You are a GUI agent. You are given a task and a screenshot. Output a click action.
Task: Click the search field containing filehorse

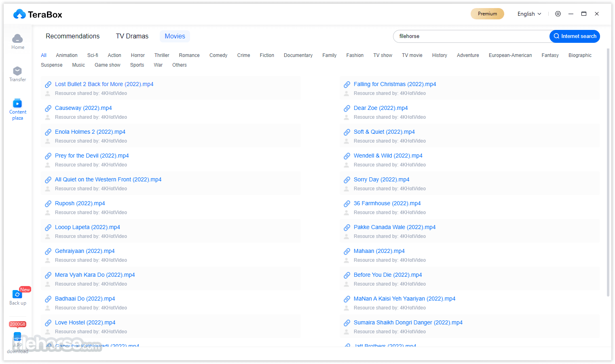pyautogui.click(x=471, y=36)
